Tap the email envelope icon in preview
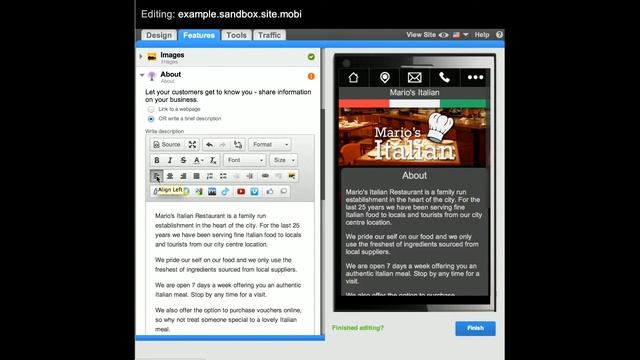Screen dimensions: 640x360 click(x=414, y=77)
